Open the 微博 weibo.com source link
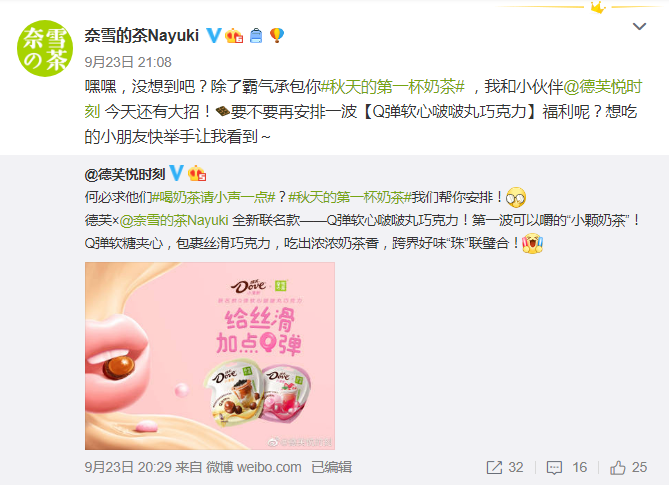Image resolution: width=669 pixels, height=485 pixels. [x=254, y=468]
